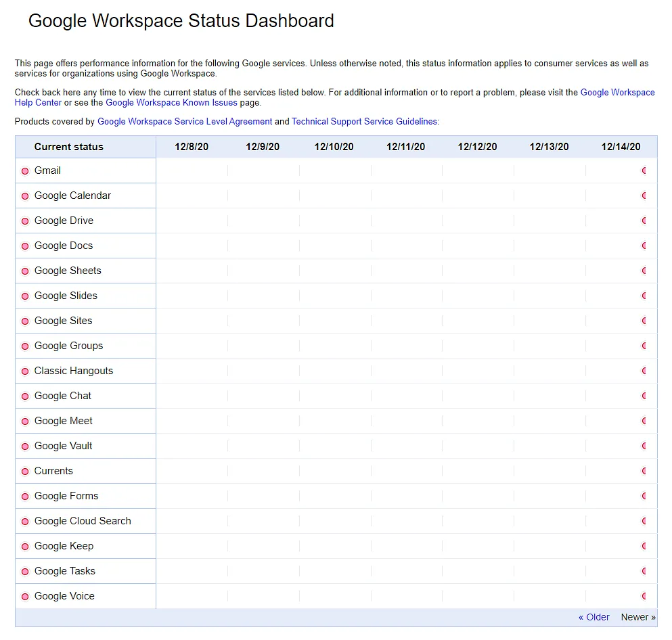Click the red icon beside Classic Hangouts

click(x=25, y=371)
